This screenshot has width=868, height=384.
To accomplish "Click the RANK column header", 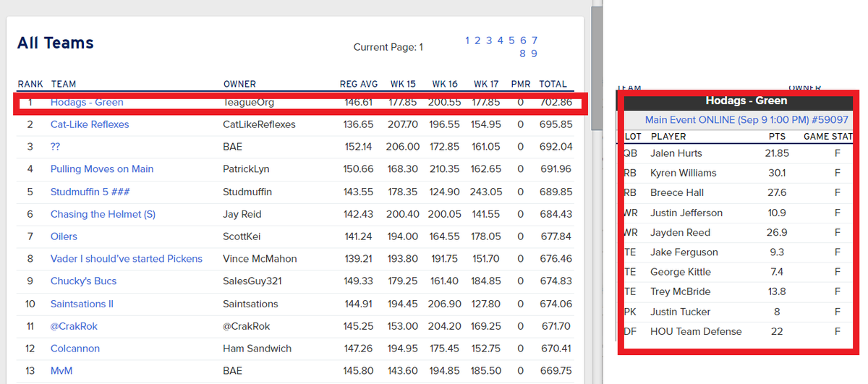I will pos(30,84).
